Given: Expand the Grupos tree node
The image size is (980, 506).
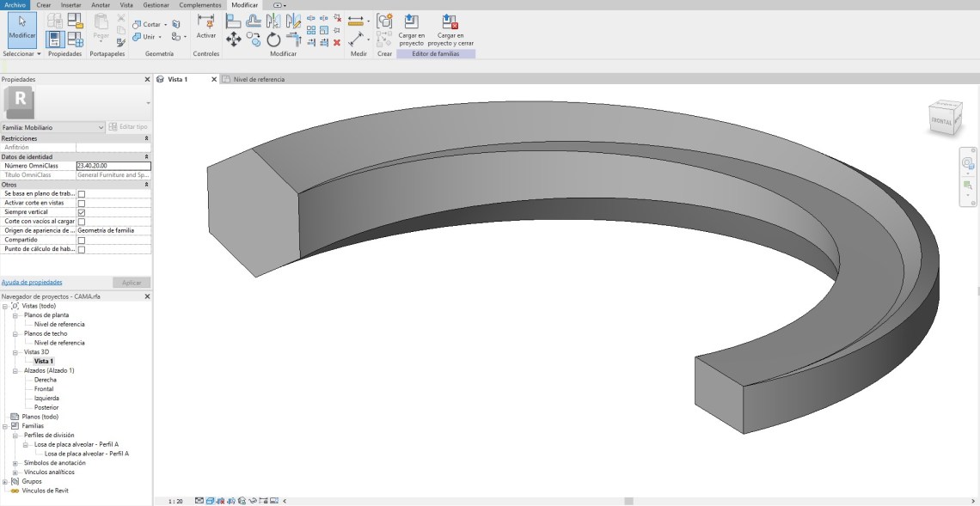Looking at the screenshot, I should coord(5,482).
